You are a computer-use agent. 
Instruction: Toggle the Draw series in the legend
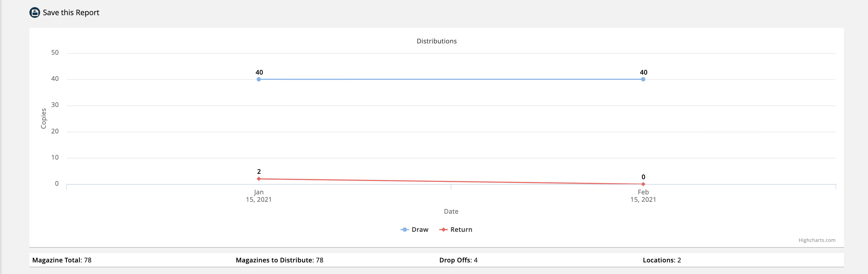pos(419,229)
